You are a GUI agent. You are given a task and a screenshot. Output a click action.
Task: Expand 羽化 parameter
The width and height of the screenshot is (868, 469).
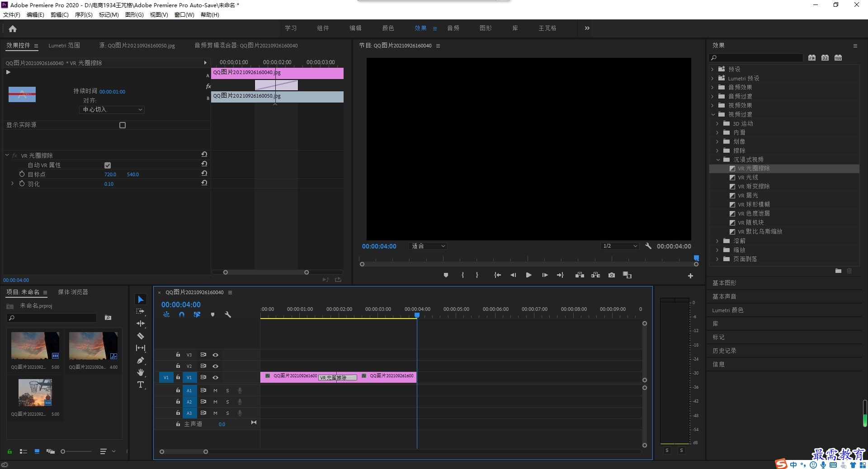(12, 183)
